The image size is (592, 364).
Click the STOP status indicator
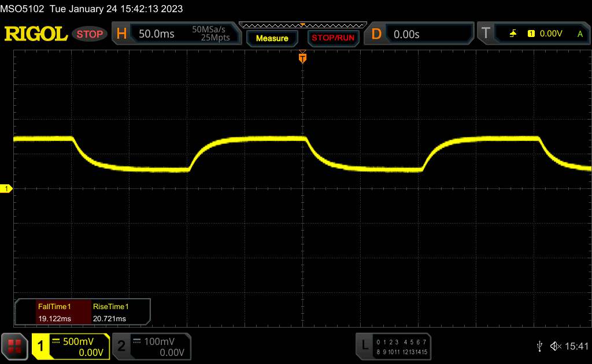pos(90,34)
